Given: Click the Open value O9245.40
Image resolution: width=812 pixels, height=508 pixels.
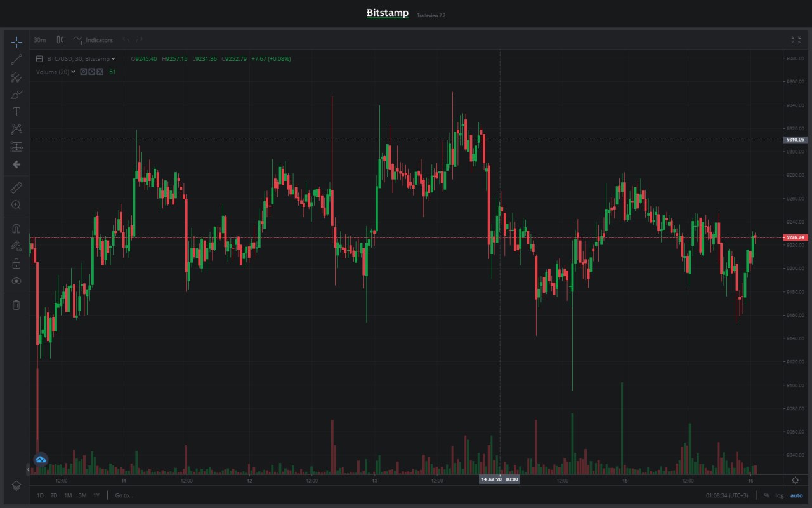Looking at the screenshot, I should coord(144,59).
